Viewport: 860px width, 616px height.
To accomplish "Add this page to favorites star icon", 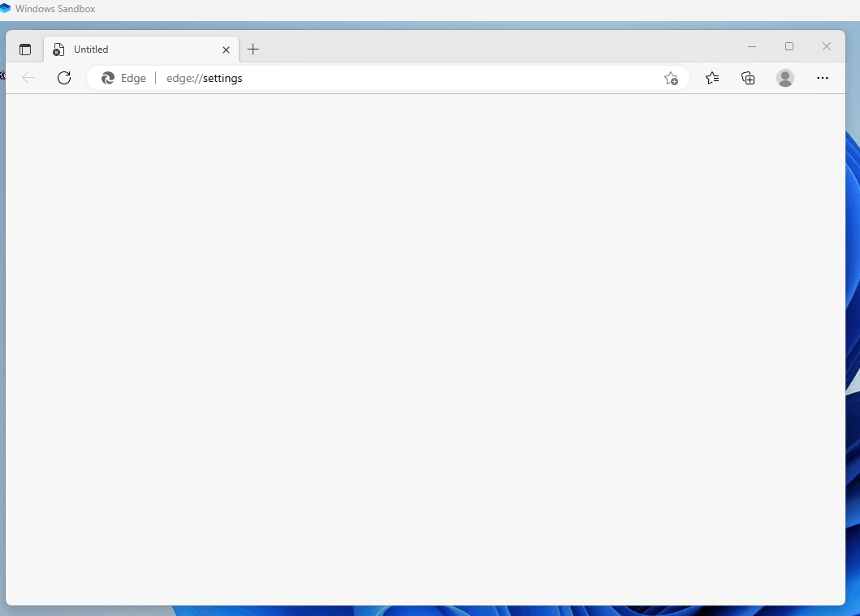I will click(671, 79).
